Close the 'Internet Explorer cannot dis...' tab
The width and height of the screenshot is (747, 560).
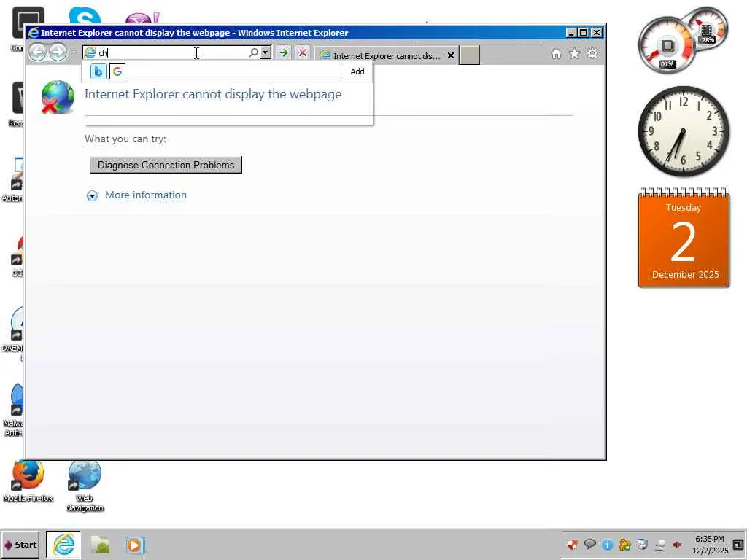tap(451, 55)
